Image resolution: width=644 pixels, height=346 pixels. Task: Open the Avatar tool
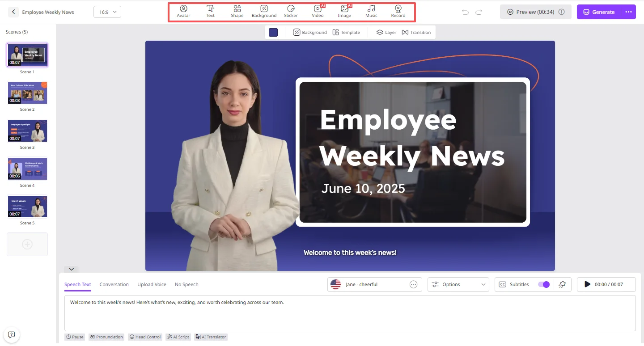coord(183,12)
